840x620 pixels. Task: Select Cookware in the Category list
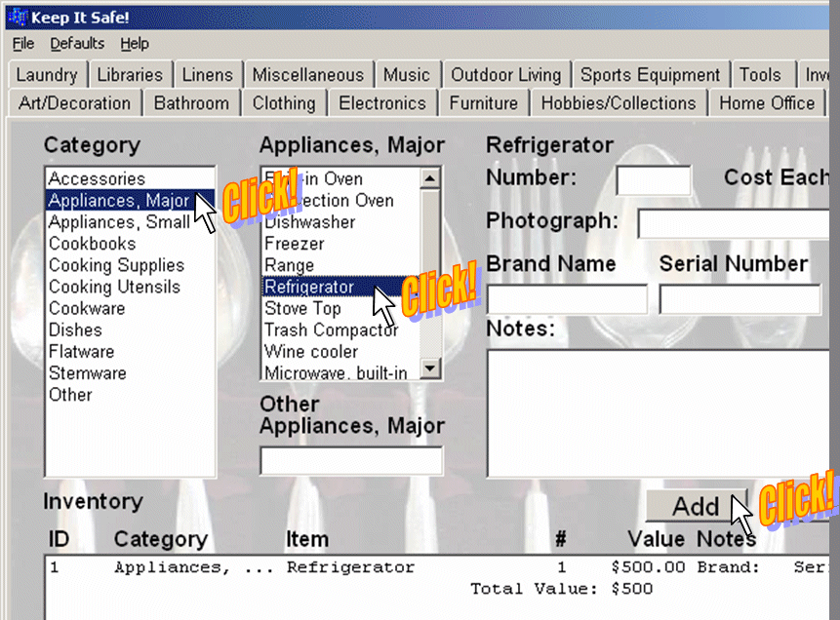(130, 308)
